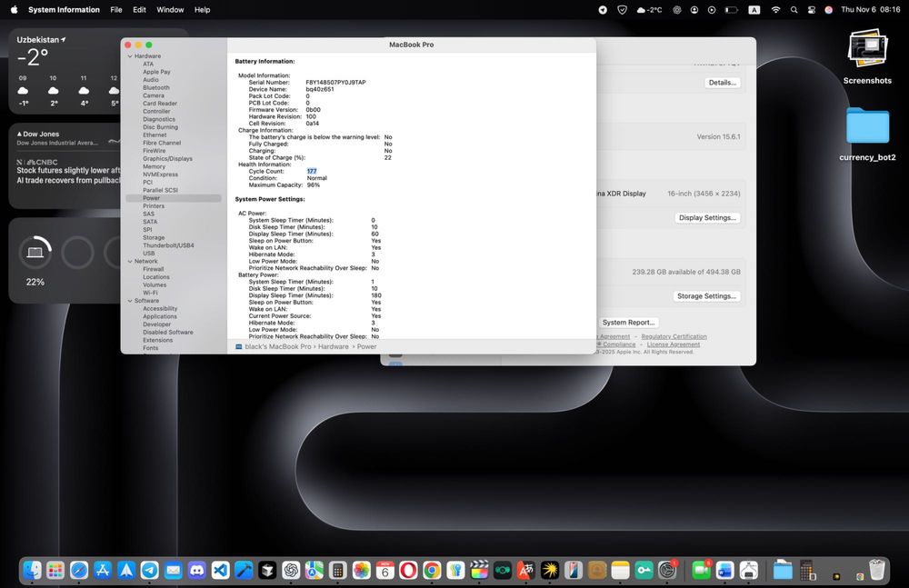Open ChatGPT app in Dock

(291, 571)
